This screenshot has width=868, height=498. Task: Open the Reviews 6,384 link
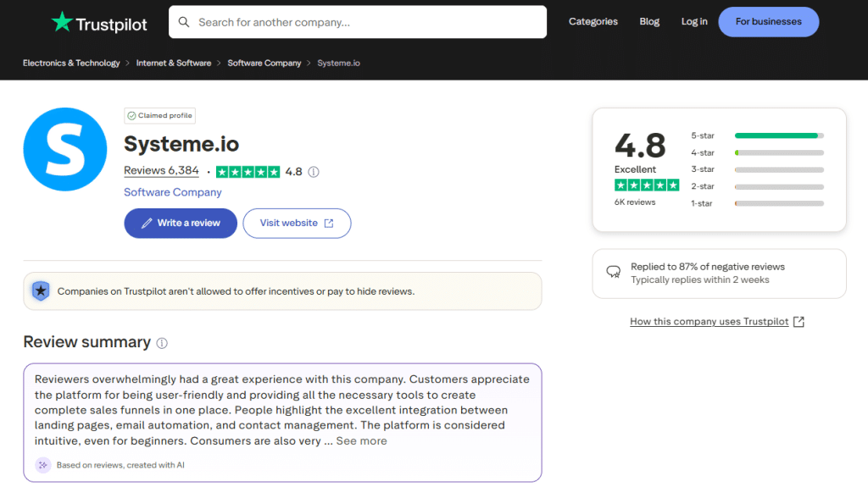pyautogui.click(x=161, y=169)
